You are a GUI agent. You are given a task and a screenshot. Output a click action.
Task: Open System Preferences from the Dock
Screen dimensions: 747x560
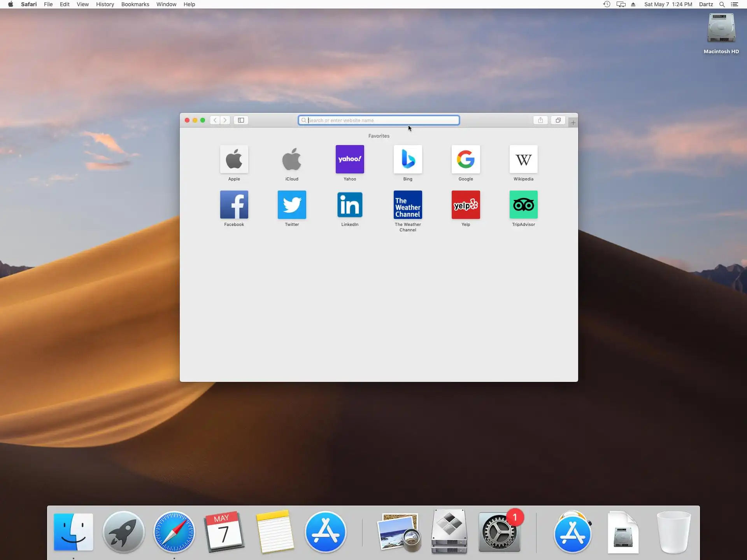(499, 532)
